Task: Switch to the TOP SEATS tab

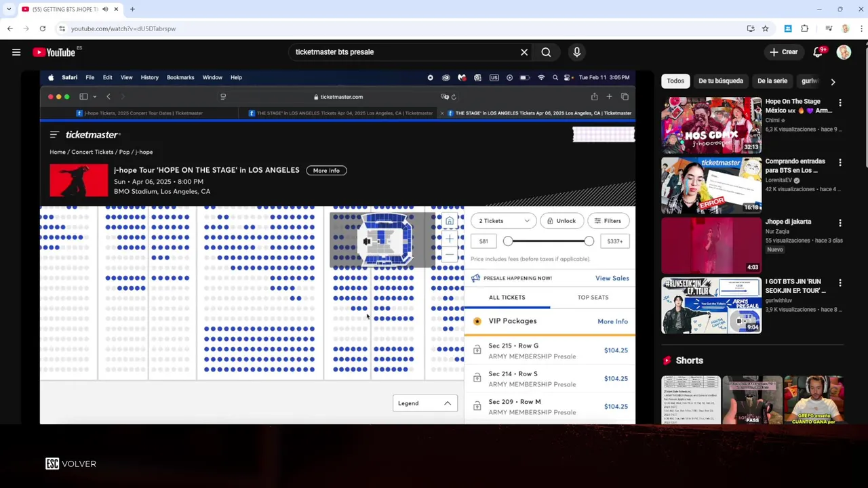Action: [593, 298]
